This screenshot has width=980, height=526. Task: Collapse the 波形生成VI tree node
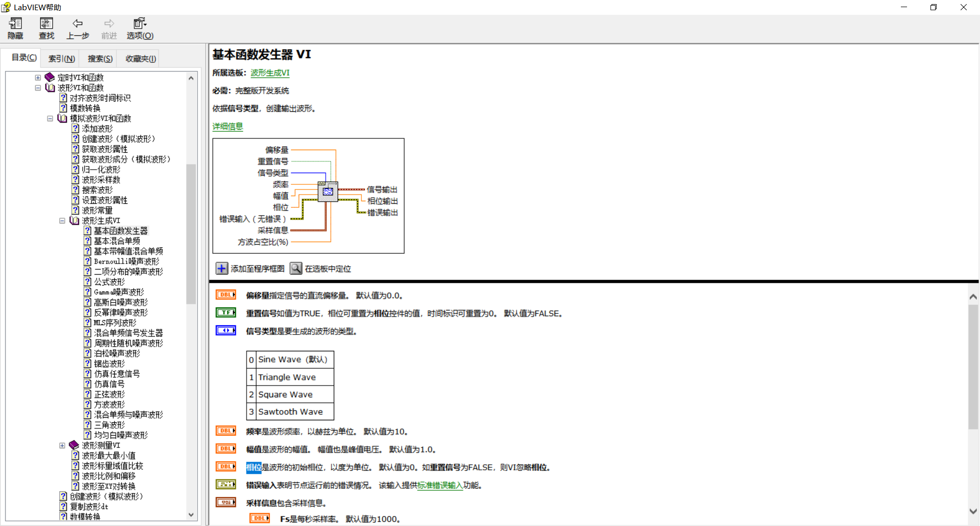pos(62,221)
